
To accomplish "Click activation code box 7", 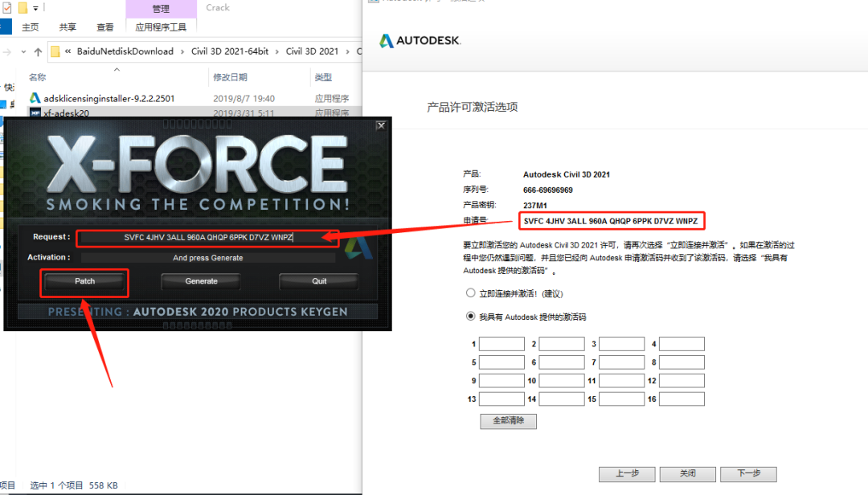I will 621,362.
